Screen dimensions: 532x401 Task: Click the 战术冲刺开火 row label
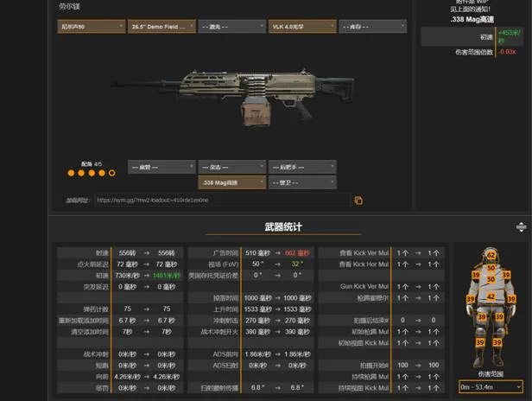pos(219,332)
